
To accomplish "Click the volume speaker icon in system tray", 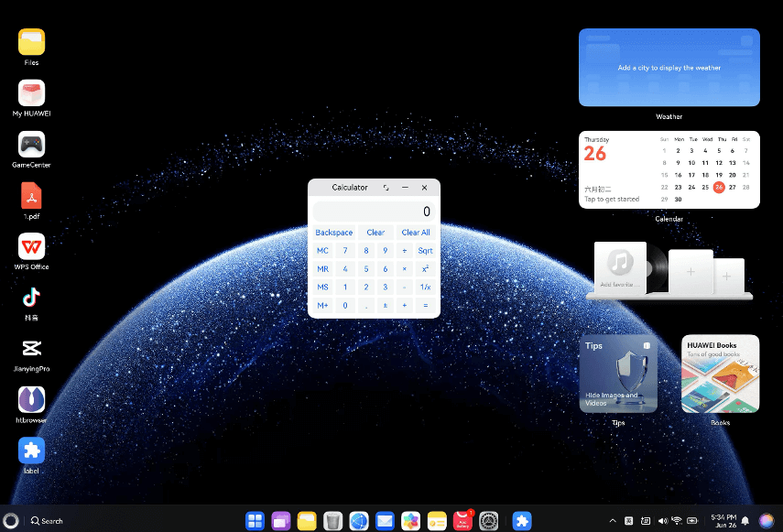I will [662, 520].
